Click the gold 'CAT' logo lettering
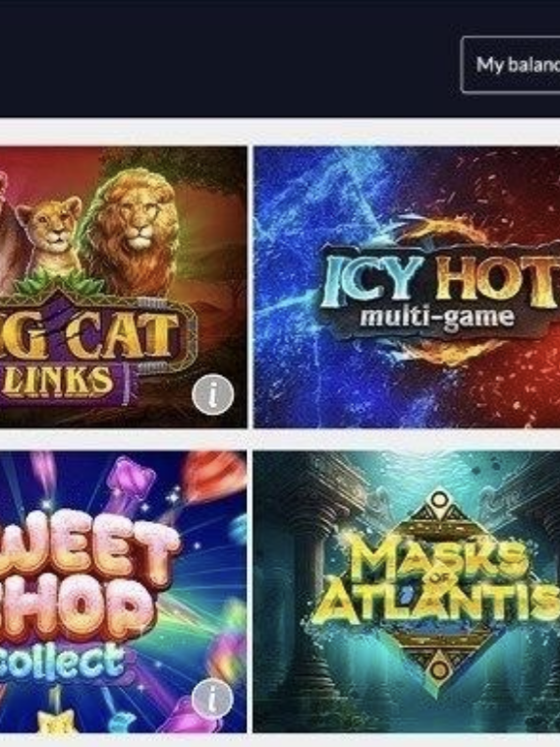This screenshot has width=560, height=747. tap(125, 338)
